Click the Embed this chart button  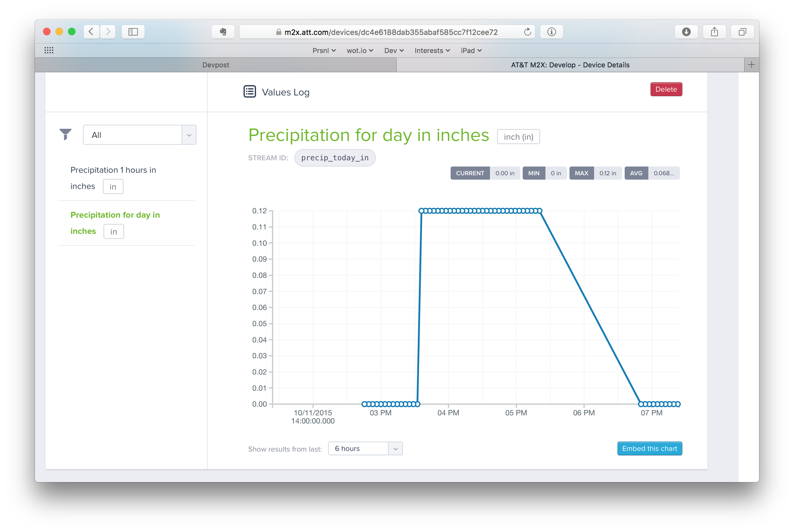(649, 448)
